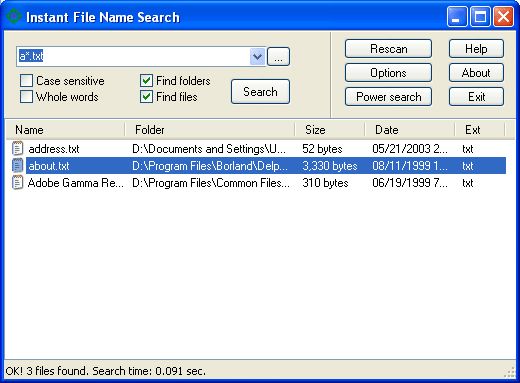The image size is (520, 383).
Task: Click the address.txt file icon
Action: [x=18, y=148]
